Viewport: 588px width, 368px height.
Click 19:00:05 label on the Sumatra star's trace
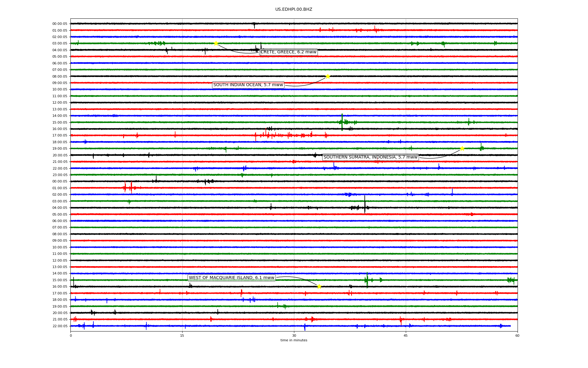pos(60,149)
